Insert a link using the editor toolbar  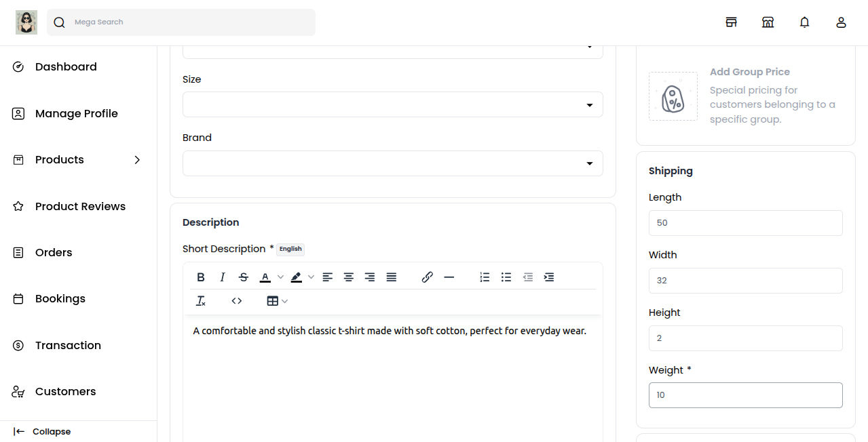(x=428, y=277)
